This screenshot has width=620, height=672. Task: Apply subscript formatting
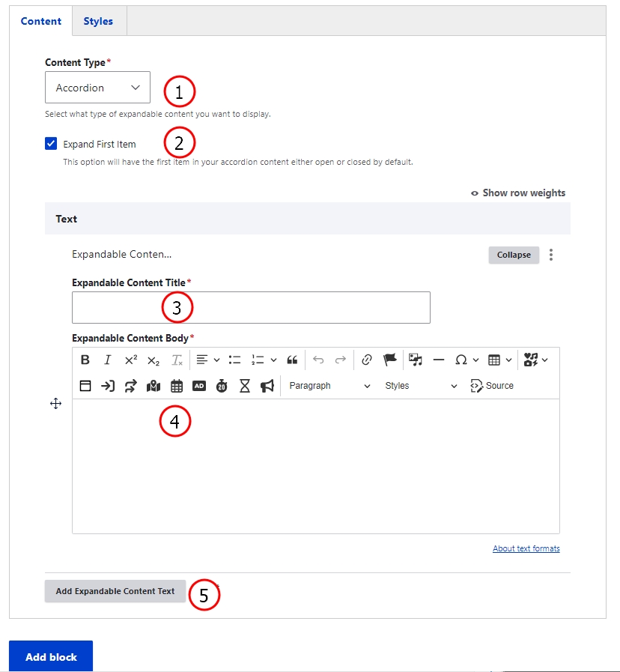[x=154, y=361]
